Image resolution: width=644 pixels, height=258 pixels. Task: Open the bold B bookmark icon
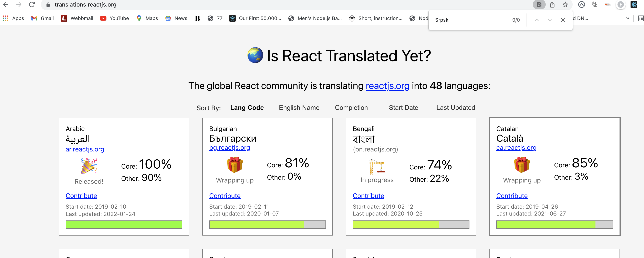tap(197, 18)
